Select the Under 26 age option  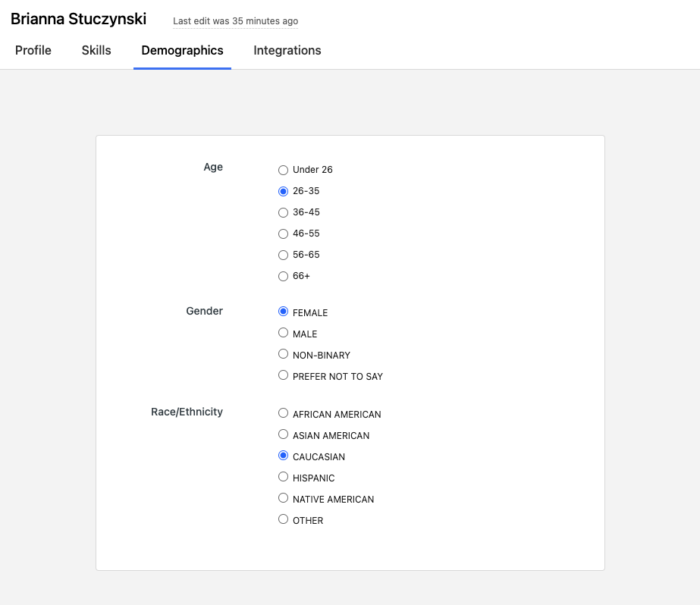pyautogui.click(x=283, y=170)
